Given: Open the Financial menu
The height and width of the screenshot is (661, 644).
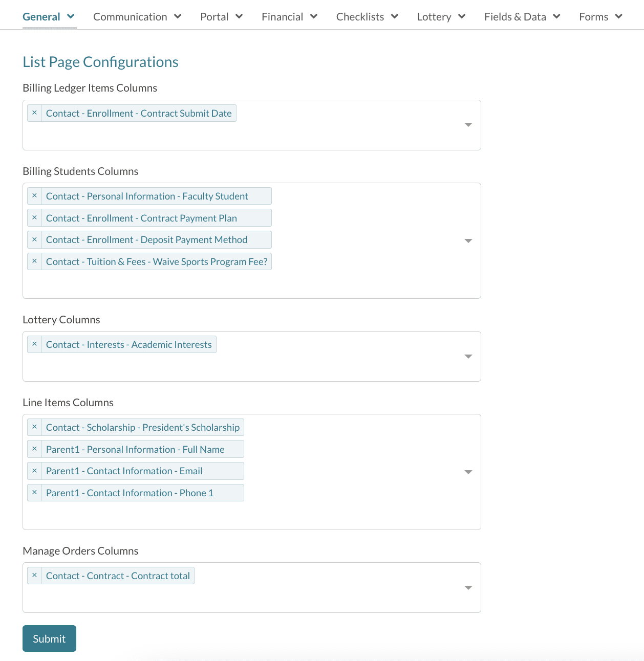Looking at the screenshot, I should 289,17.
